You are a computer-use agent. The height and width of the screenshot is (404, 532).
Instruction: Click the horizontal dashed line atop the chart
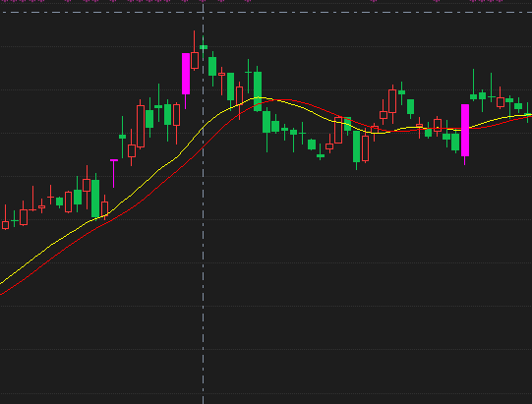point(266,12)
